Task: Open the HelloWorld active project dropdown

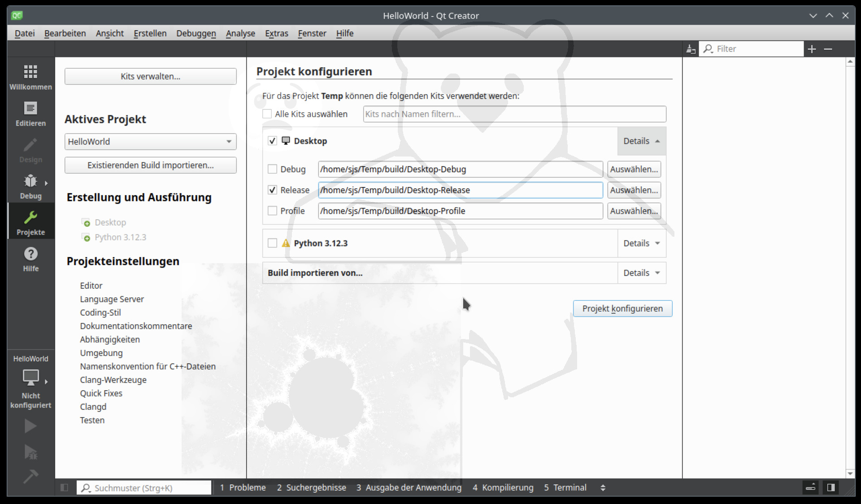Action: coord(150,142)
